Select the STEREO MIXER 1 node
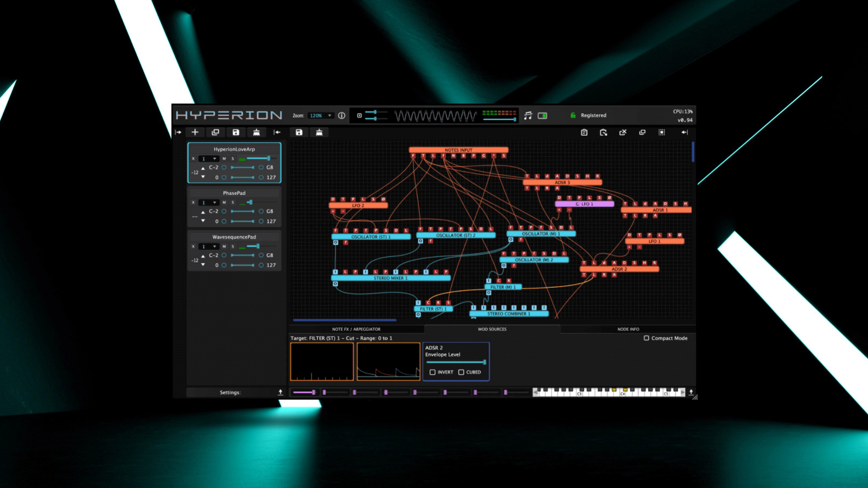Screen dimensions: 868x488 coord(391,278)
